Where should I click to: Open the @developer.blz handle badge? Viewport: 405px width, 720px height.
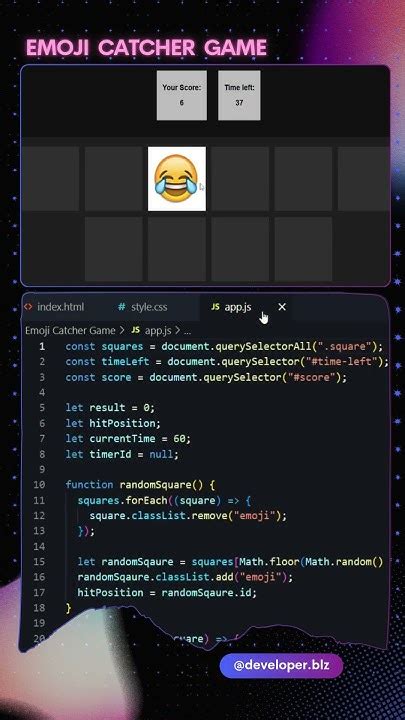click(281, 665)
